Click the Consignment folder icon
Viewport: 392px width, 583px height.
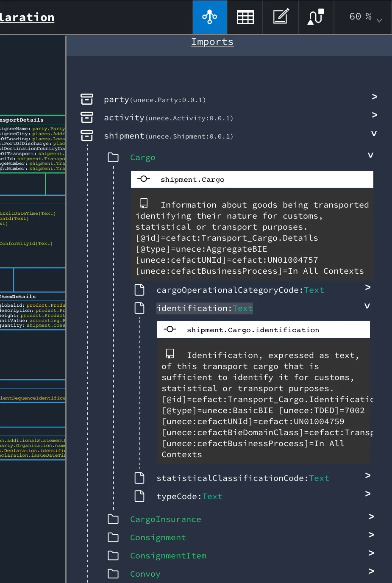pos(113,537)
